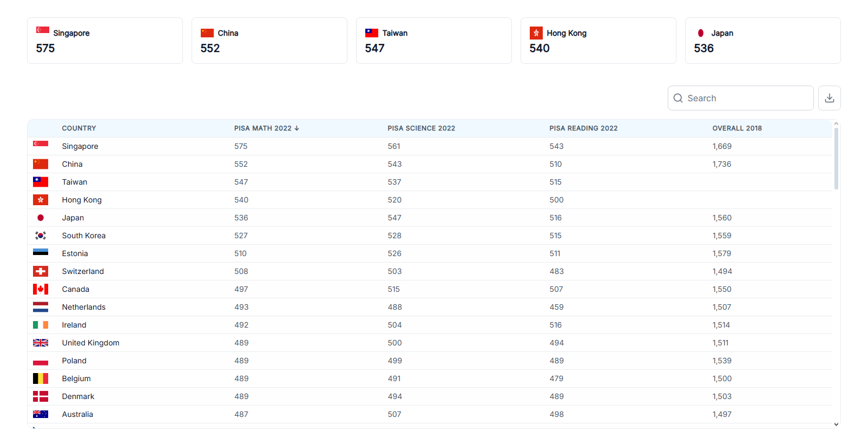
Task: Select Ireland country name
Action: click(x=74, y=325)
